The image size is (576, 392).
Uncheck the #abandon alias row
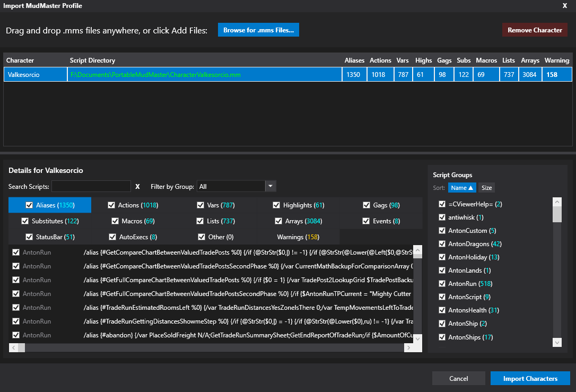tap(16, 335)
